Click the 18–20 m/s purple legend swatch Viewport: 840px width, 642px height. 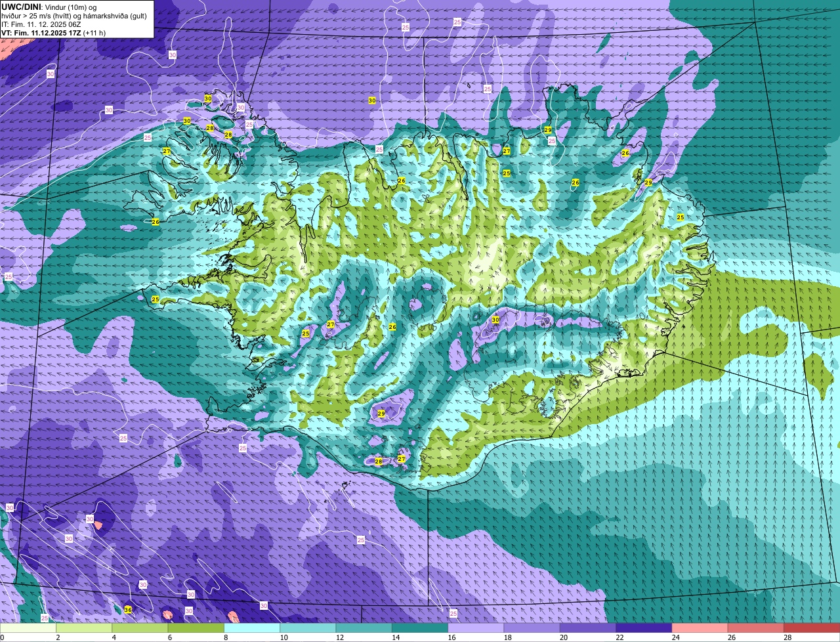[x=532, y=628]
